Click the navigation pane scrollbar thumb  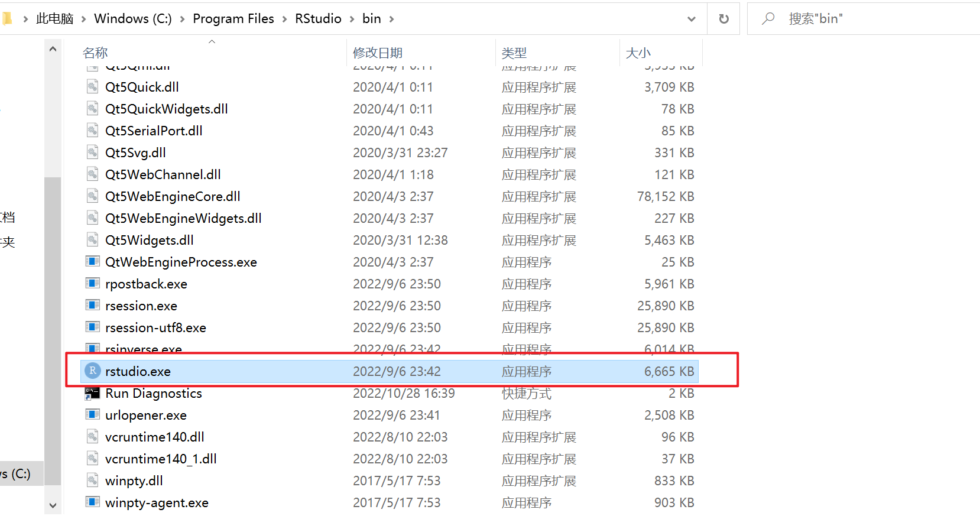coord(53,331)
